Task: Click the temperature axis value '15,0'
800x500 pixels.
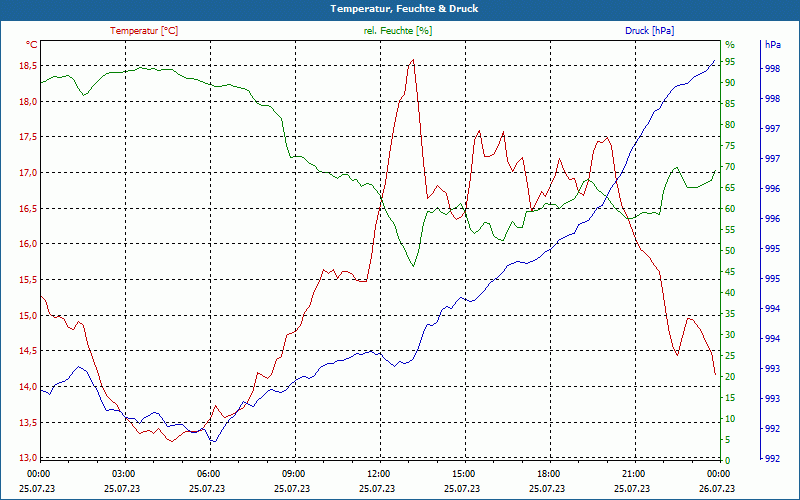Action: 29,315
